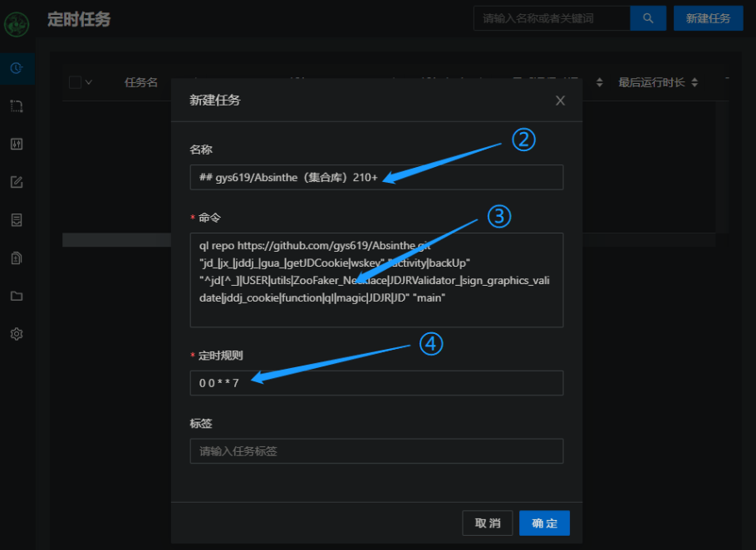Open dependency management file sidebar icon

(x=17, y=258)
